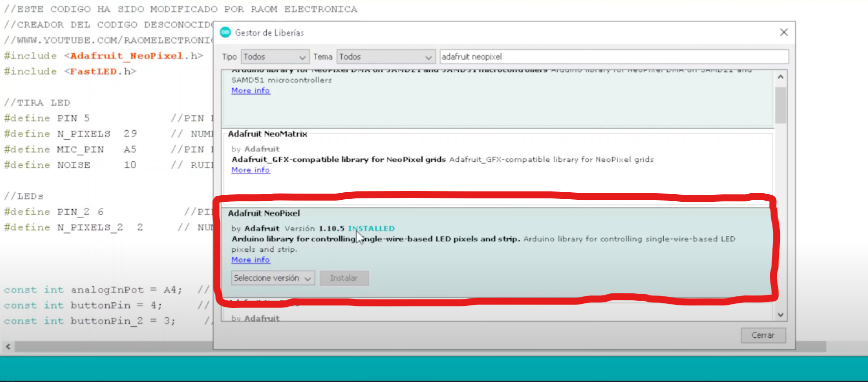The height and width of the screenshot is (382, 868).
Task: Click the 'by Adafruit' text under NeoMatrix
Action: click(255, 149)
